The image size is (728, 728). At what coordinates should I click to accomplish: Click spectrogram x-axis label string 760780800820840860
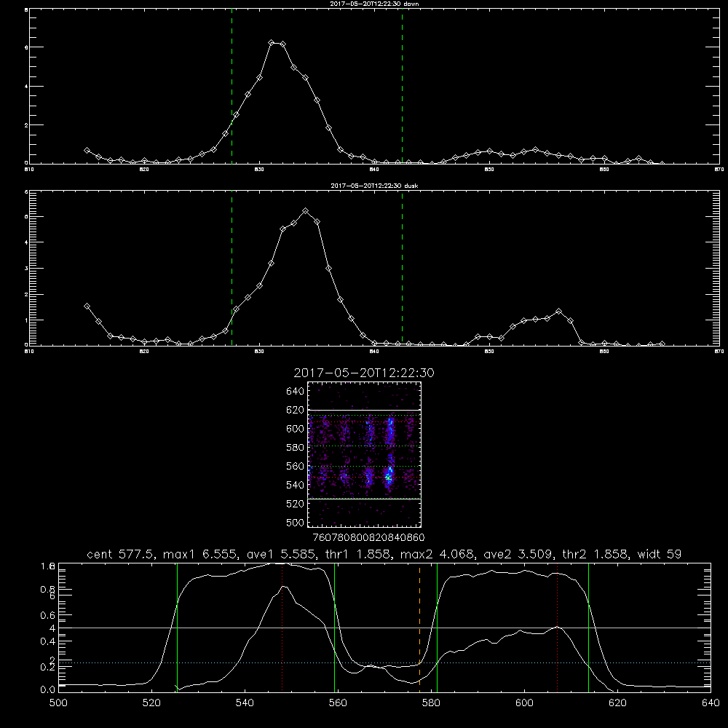tap(369, 537)
